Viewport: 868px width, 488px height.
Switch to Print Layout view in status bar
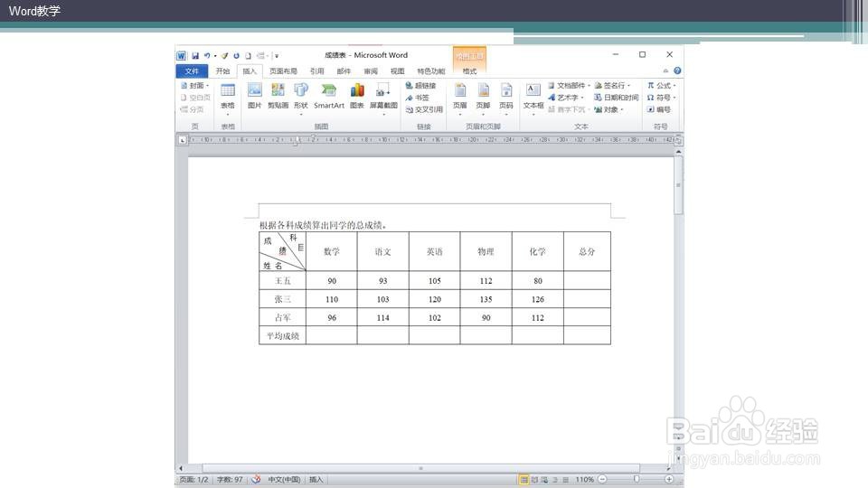[x=524, y=480]
